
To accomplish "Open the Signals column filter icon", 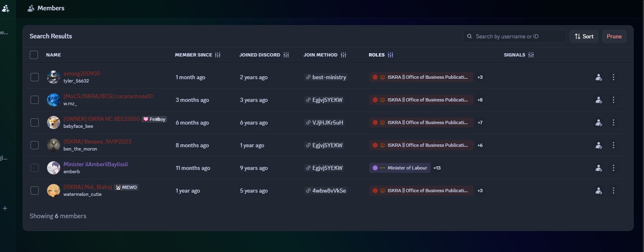I will pyautogui.click(x=531, y=55).
